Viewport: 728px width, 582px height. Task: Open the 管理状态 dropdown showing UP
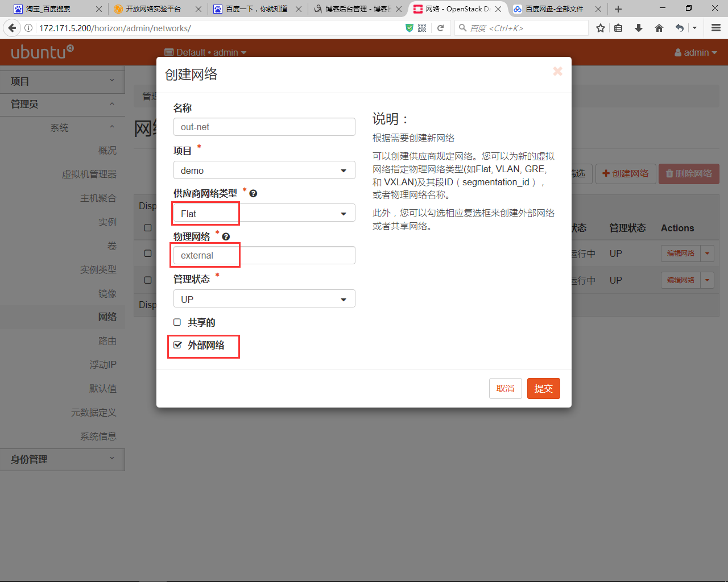264,300
